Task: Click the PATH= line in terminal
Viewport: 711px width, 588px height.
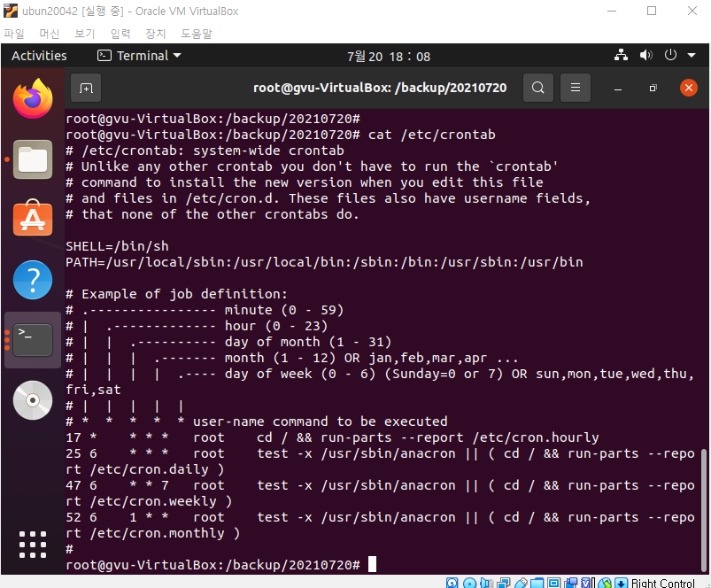Action: [x=324, y=262]
